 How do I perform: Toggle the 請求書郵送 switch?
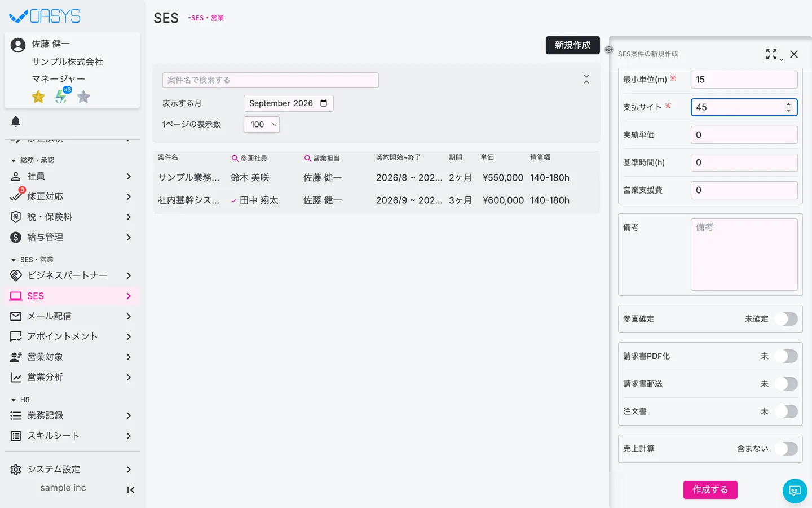[785, 384]
